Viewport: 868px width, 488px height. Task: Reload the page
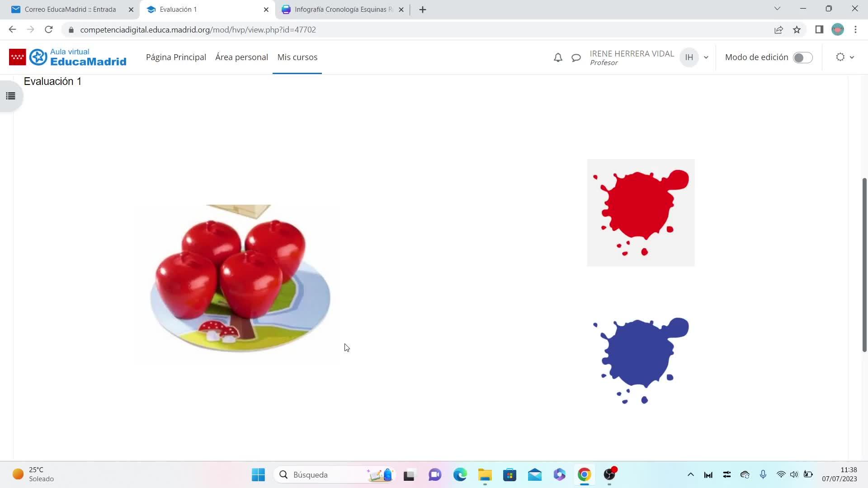point(49,30)
